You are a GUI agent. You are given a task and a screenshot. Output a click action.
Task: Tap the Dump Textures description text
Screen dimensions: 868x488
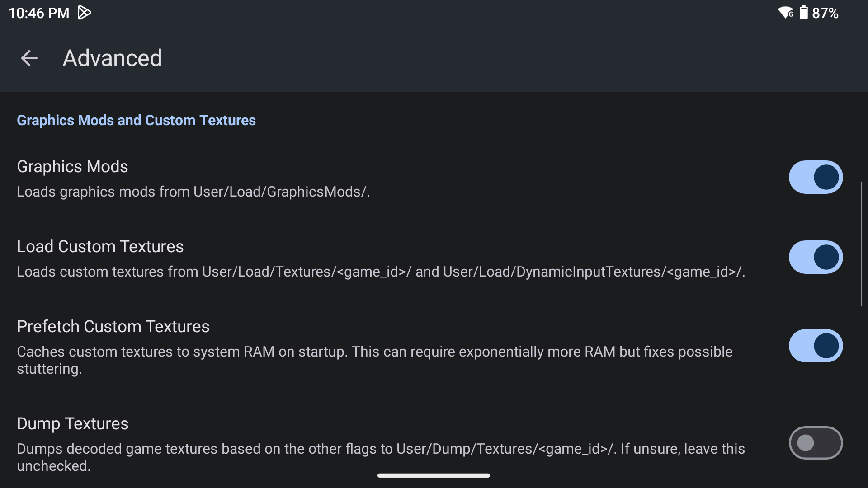click(x=381, y=457)
